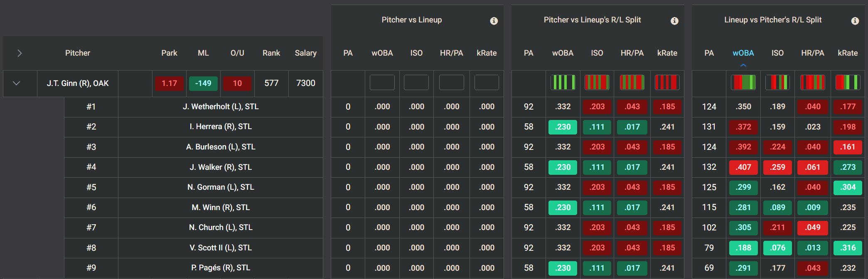Click the sort arrow under the highlighted wOBA column
Screen dimensions: 868x279
click(x=743, y=65)
